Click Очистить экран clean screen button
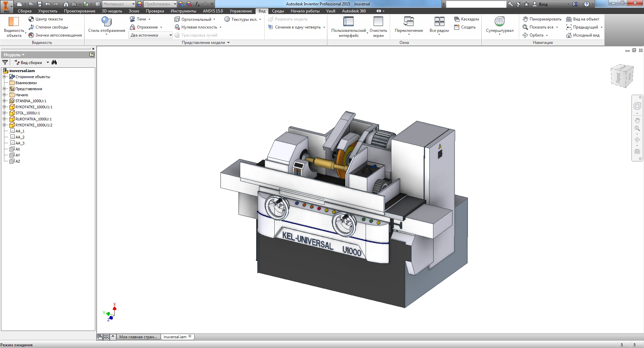This screenshot has height=348, width=644. 378,27
